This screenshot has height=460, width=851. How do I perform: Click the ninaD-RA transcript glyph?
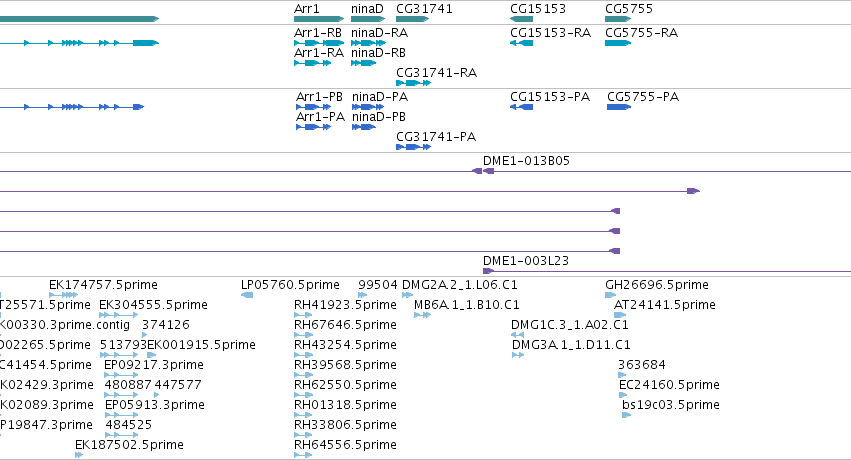[x=369, y=43]
